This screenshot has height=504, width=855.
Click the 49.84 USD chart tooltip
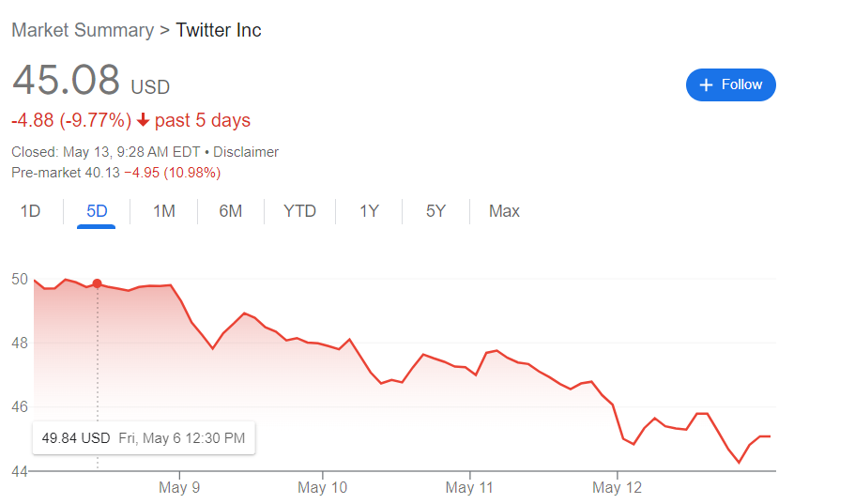pos(144,438)
